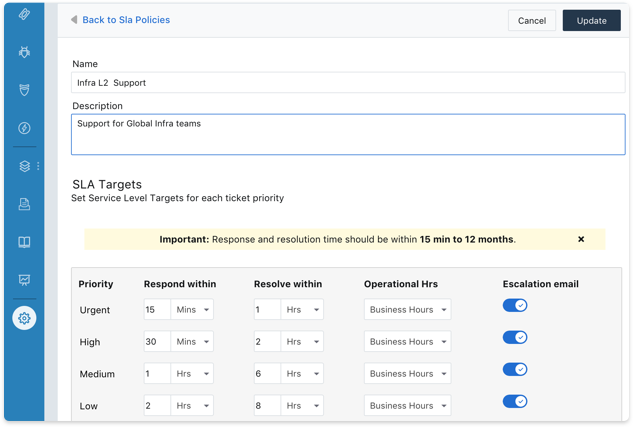
Task: Click the lightning bolt icon in sidebar
Action: click(24, 128)
